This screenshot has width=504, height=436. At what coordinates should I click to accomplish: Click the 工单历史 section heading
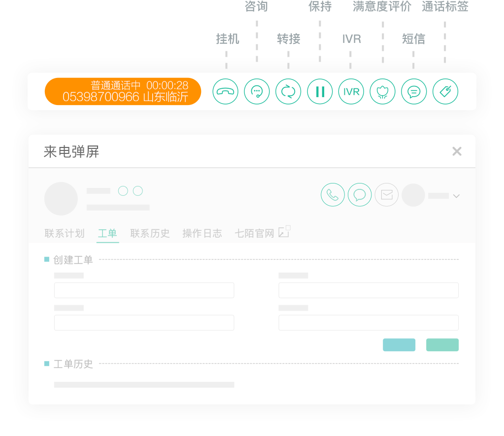[73, 364]
